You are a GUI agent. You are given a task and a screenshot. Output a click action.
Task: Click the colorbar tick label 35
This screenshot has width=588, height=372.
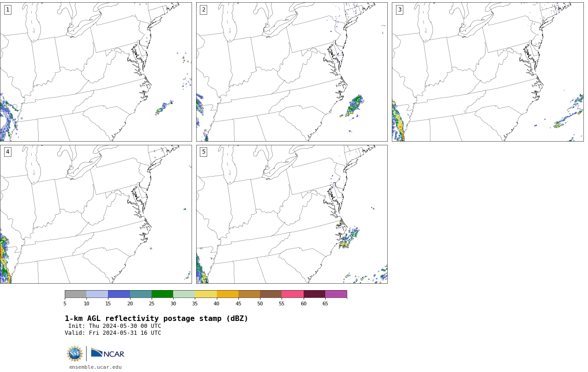tap(195, 303)
